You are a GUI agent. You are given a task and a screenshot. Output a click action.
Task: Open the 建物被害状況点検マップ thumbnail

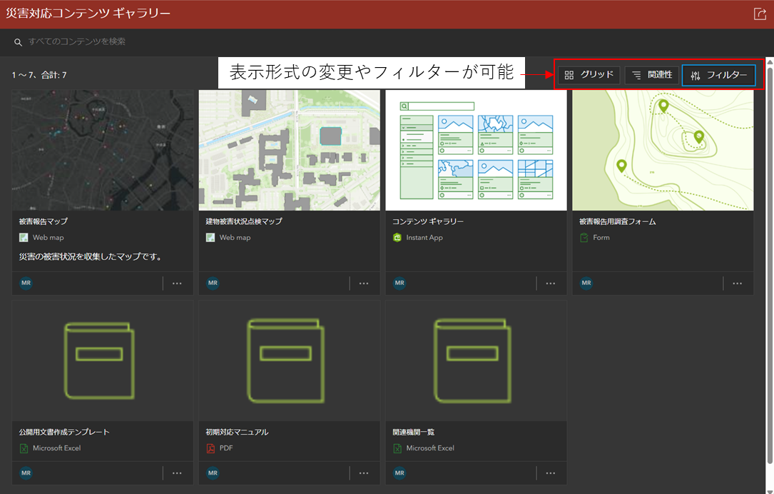289,150
